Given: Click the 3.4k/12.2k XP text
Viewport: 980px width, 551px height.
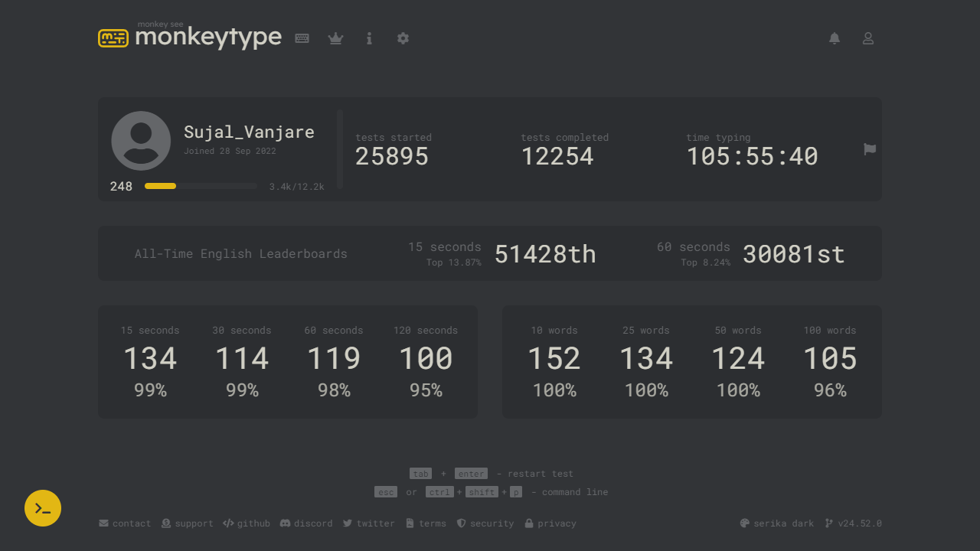Looking at the screenshot, I should pos(297,187).
